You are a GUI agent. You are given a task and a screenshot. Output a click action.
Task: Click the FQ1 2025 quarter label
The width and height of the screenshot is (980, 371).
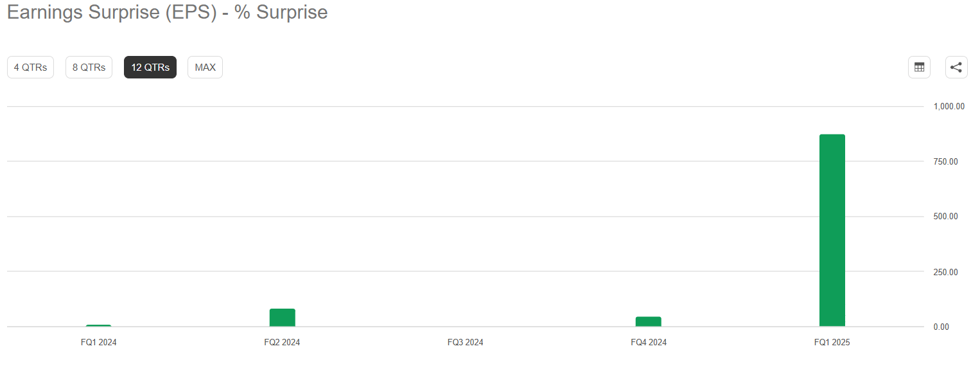[832, 343]
